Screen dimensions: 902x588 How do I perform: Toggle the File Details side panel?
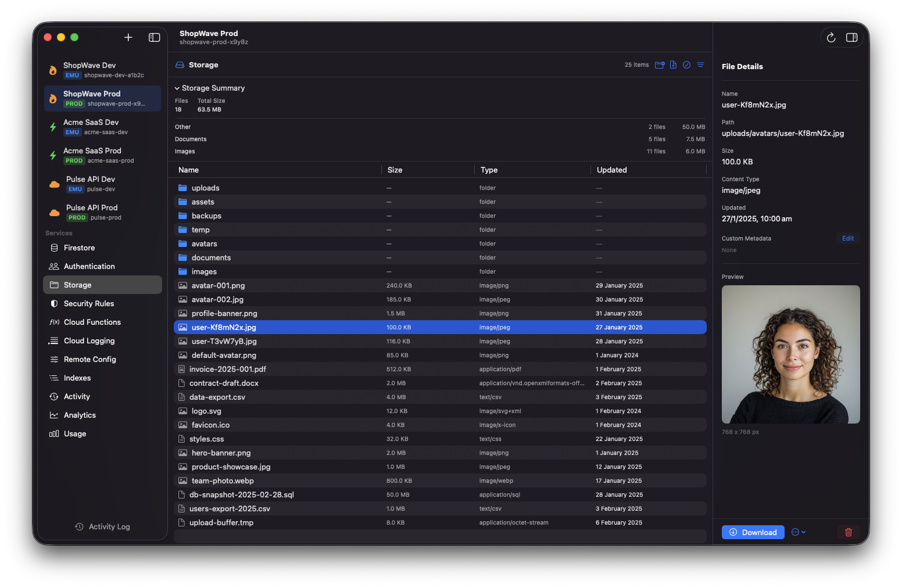click(852, 37)
